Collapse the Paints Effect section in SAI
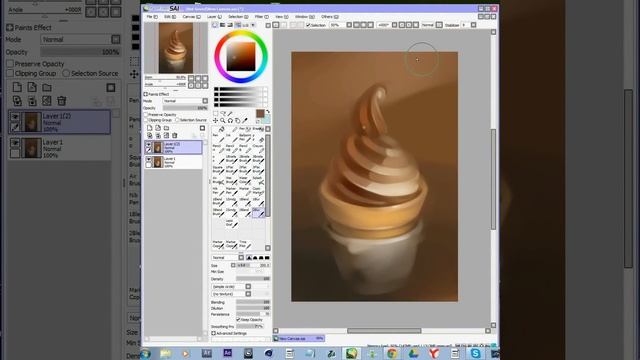The width and height of the screenshot is (640, 360). [145, 94]
